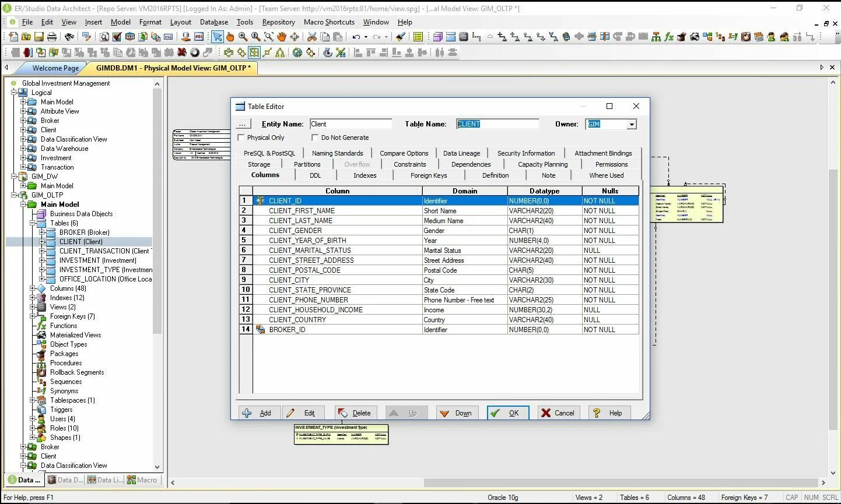Click the format painter brush icon
Viewport: 841px width, 504px height.
tap(400, 37)
